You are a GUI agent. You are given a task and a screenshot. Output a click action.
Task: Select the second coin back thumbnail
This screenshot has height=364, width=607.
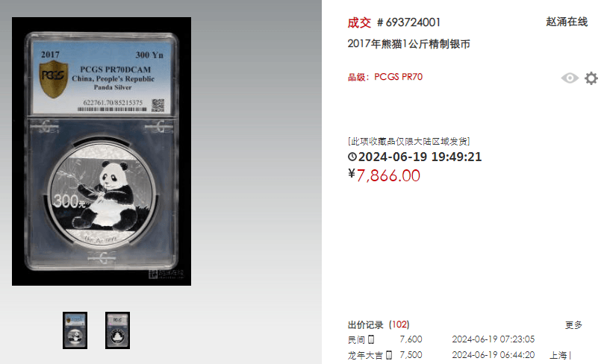pyautogui.click(x=117, y=330)
